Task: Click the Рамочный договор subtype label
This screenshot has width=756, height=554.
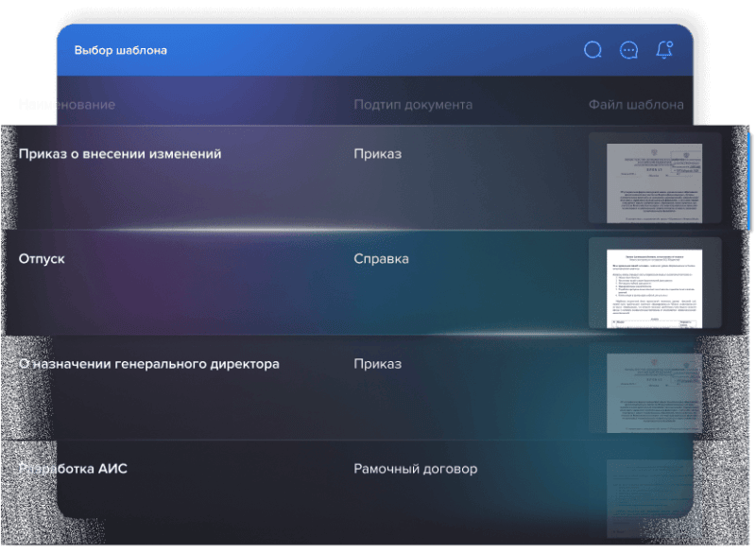Action: tap(415, 468)
